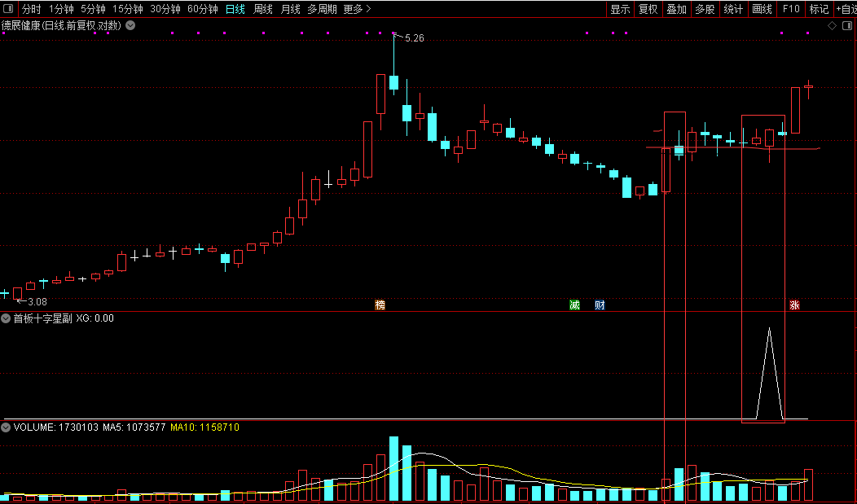The image size is (857, 504).
Task: Select the 60分钟 period
Action: (202, 9)
